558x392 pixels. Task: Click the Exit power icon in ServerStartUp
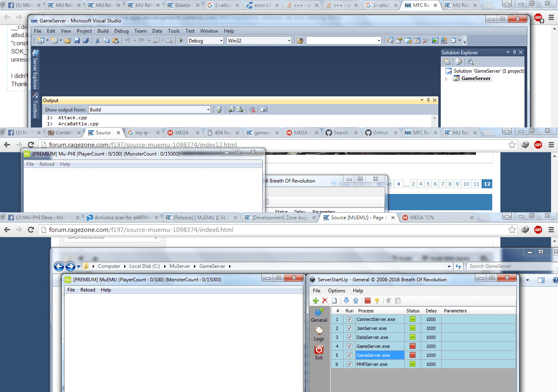coord(319,352)
